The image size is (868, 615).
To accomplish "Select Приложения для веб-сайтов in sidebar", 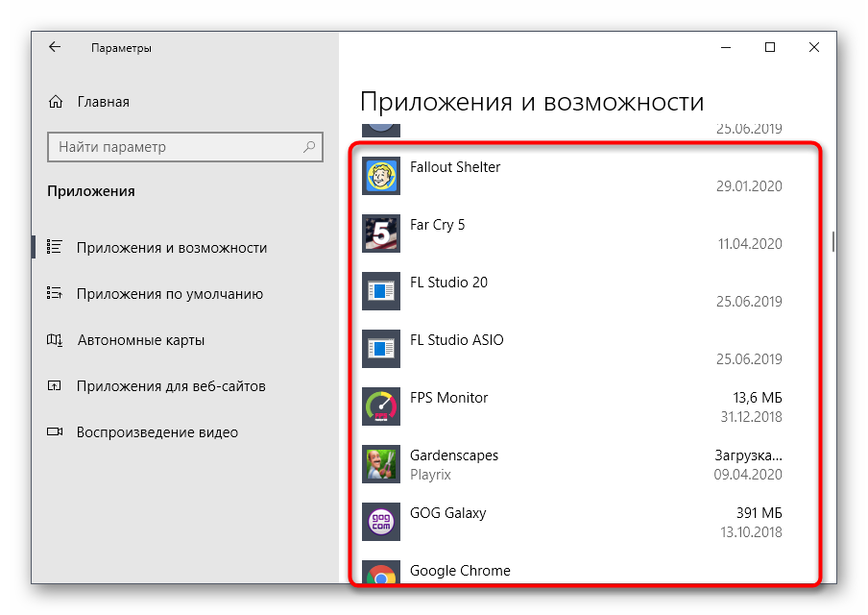I will pos(171,386).
